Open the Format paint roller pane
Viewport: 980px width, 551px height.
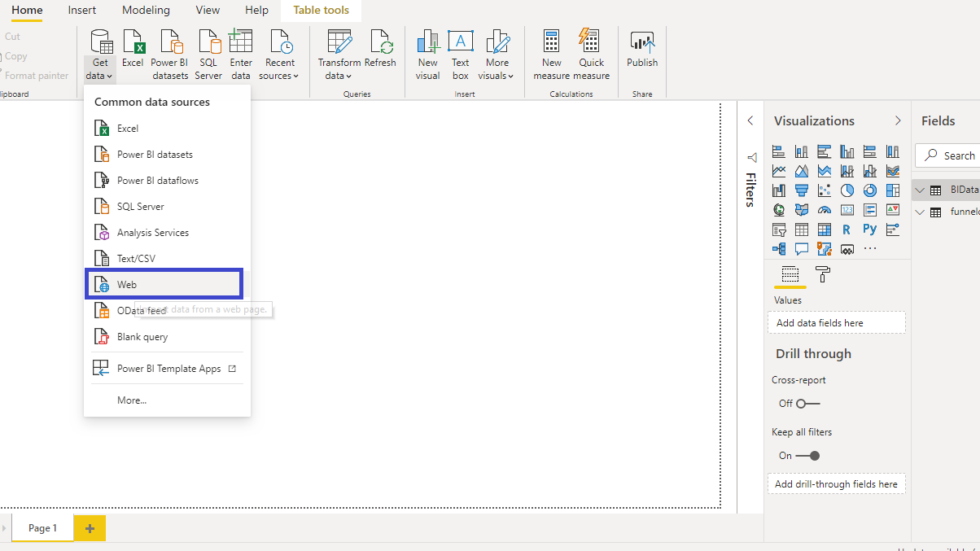click(x=822, y=275)
